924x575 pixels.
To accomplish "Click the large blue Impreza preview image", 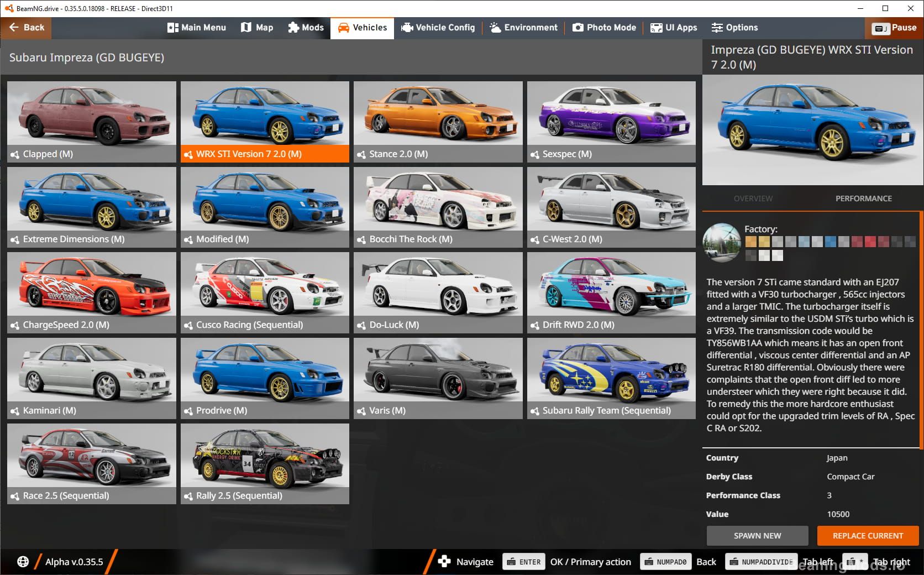I will 812,130.
